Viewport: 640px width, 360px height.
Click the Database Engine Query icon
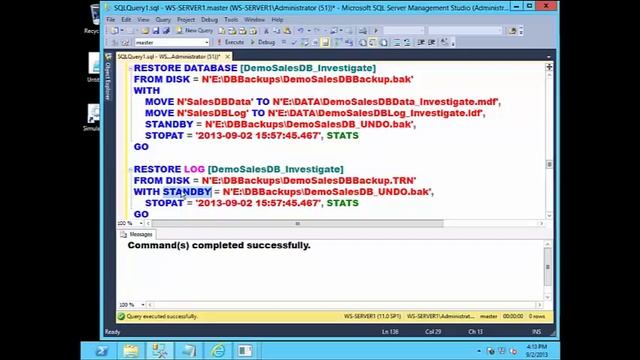pyautogui.click(x=222, y=31)
